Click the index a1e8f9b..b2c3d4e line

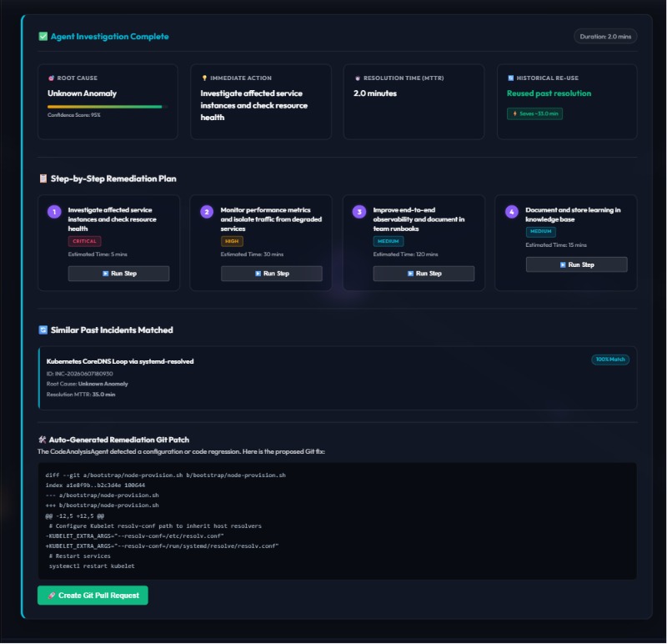point(95,486)
